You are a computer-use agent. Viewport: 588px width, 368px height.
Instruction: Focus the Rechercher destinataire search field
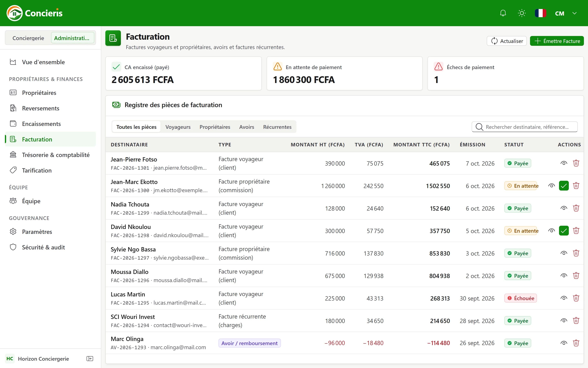[525, 127]
